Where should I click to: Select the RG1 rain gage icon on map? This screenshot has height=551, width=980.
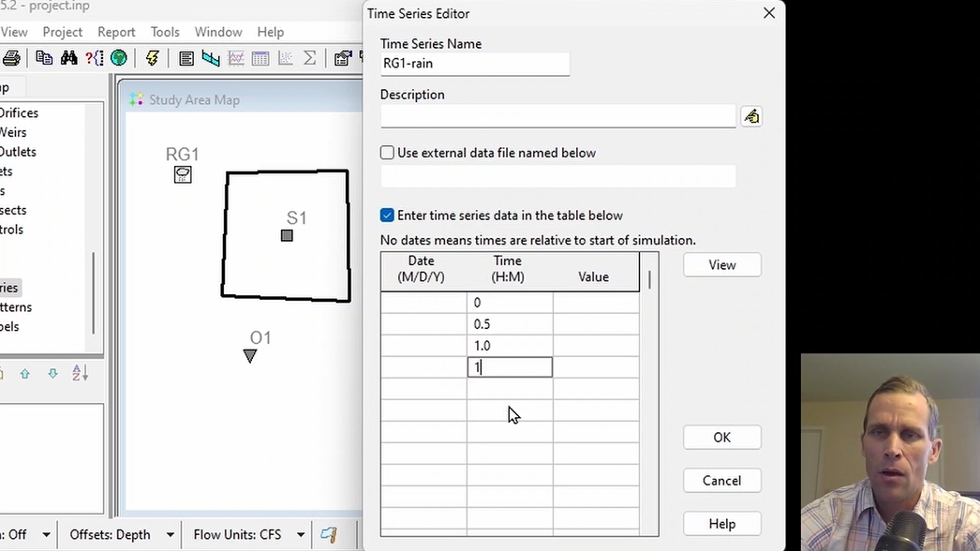tap(183, 174)
